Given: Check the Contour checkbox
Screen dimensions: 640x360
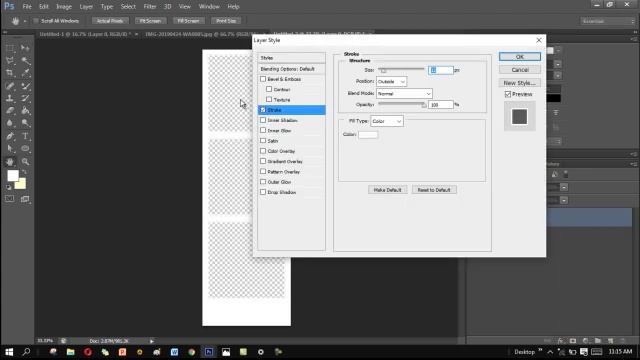Looking at the screenshot, I should 269,89.
